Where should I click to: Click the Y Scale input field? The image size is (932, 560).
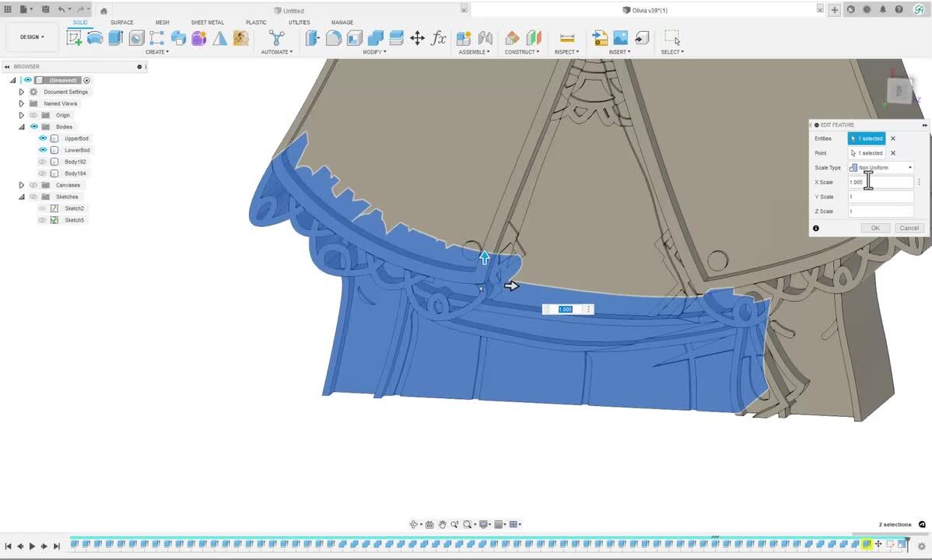click(x=880, y=197)
